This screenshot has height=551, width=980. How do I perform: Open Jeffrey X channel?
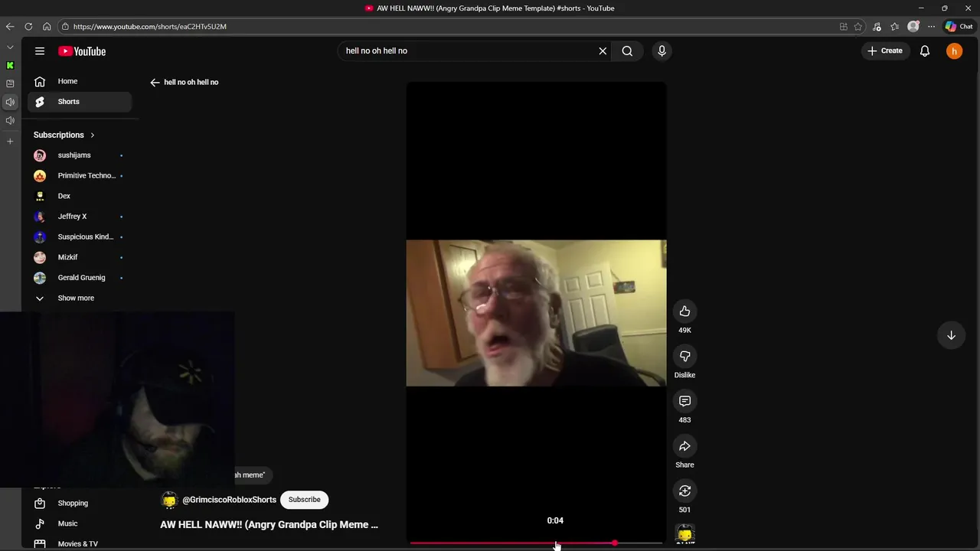[x=80, y=217]
